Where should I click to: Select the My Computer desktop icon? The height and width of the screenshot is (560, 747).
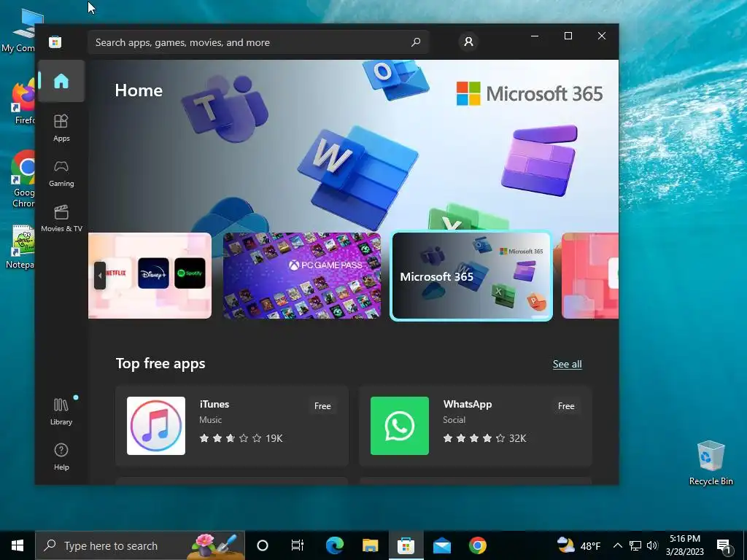[19, 31]
